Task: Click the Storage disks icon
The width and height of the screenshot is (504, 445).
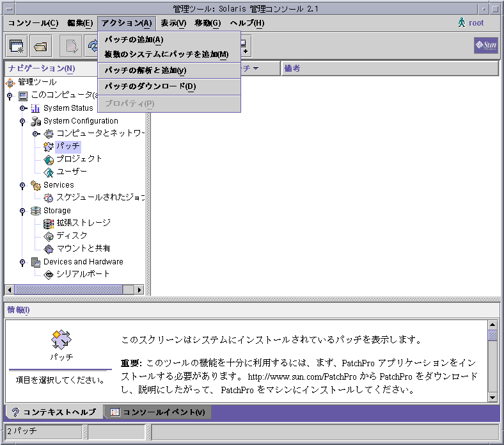Action: click(36, 211)
